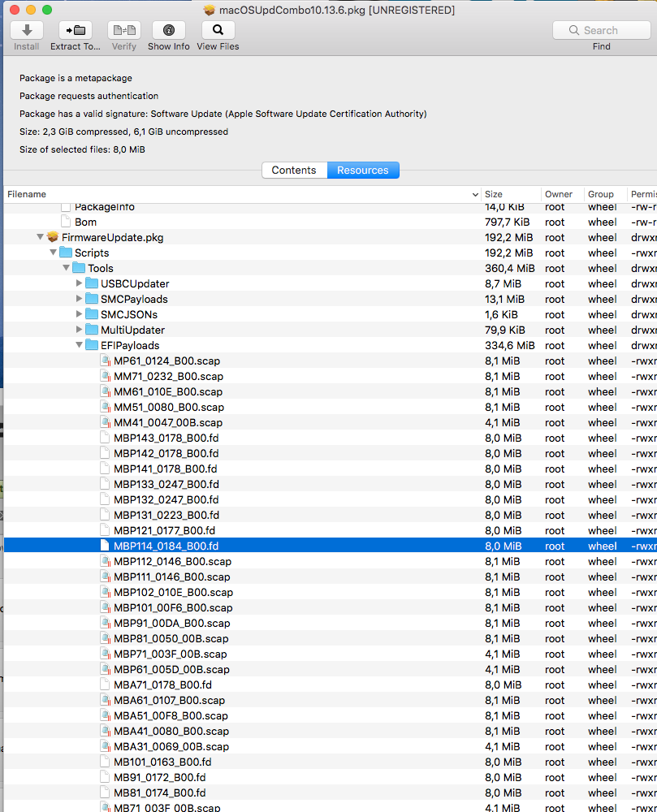Collapse the FirmwareUpdate.pkg tree node

point(40,237)
